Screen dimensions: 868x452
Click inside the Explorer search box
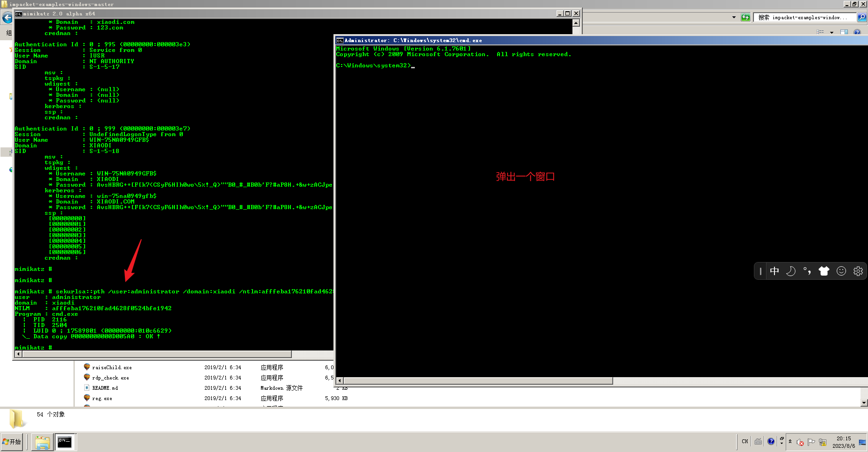coord(800,17)
